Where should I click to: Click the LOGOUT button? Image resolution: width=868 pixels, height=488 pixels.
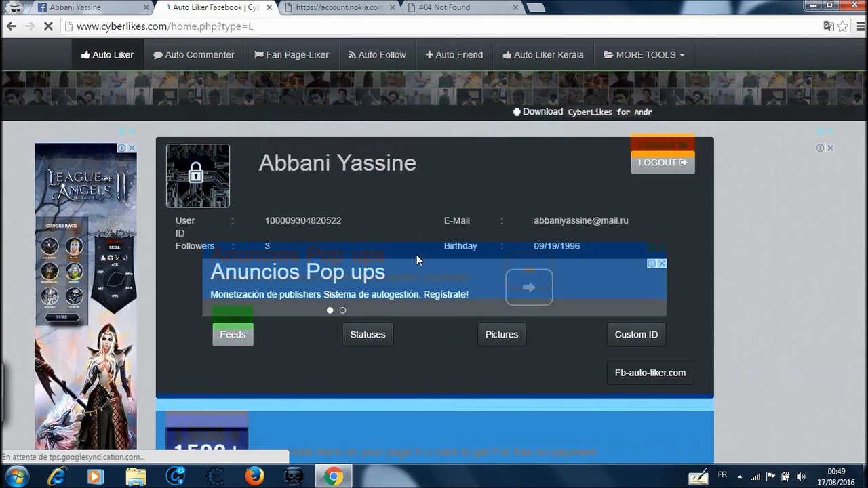coord(663,163)
